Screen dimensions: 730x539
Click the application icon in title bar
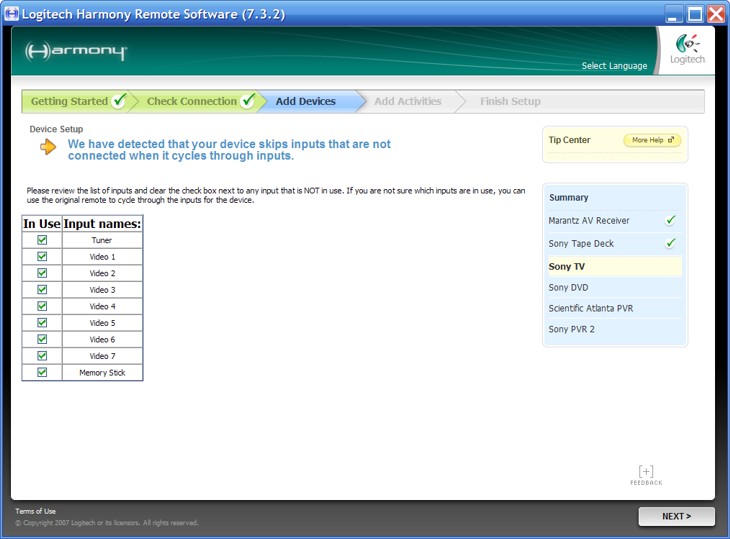[x=11, y=13]
